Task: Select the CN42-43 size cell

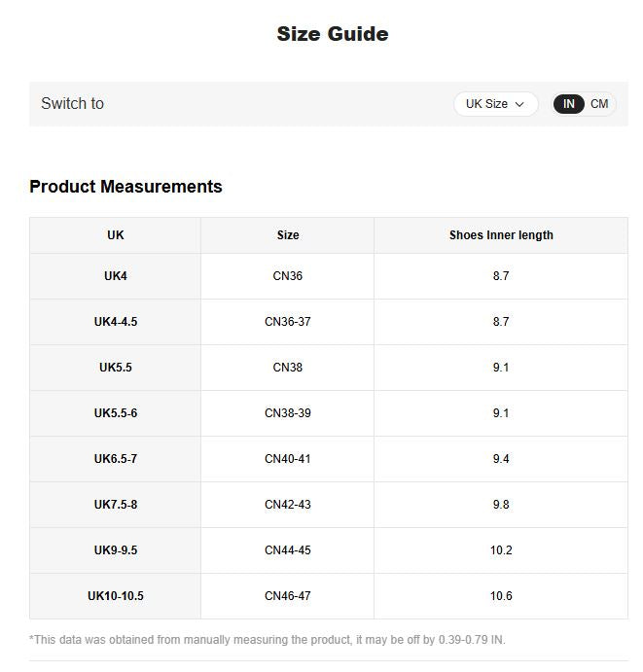Action: [288, 505]
